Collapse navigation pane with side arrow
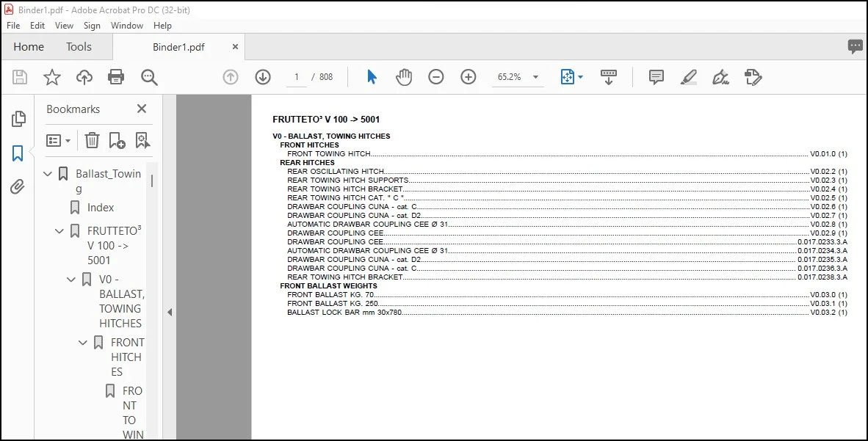The height and width of the screenshot is (441, 868). (x=170, y=312)
